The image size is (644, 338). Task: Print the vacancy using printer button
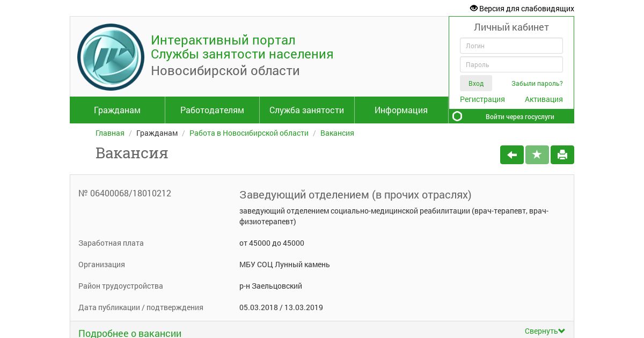point(562,155)
